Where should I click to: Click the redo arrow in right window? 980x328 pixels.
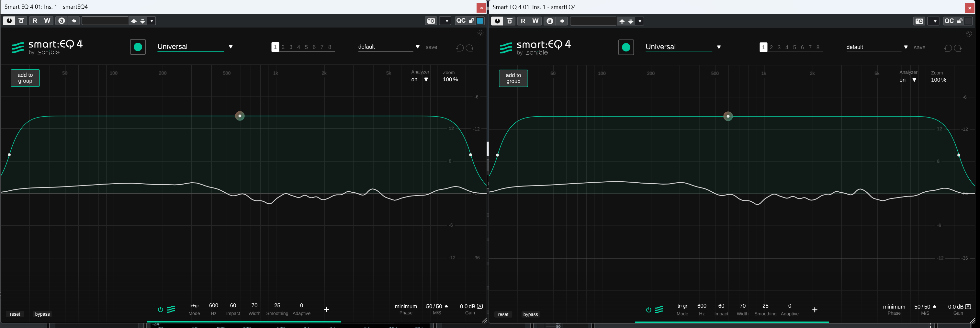(x=958, y=48)
